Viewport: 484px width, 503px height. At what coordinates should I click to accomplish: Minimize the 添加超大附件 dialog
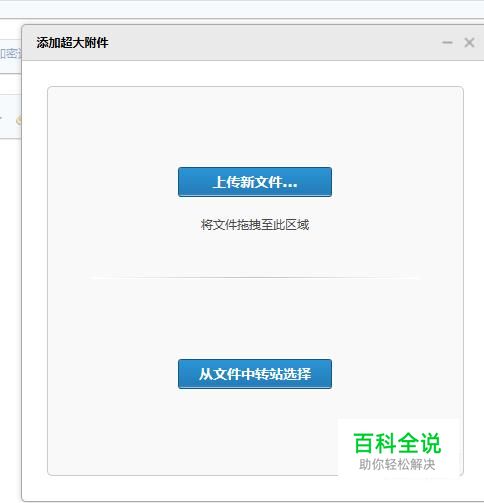point(447,43)
